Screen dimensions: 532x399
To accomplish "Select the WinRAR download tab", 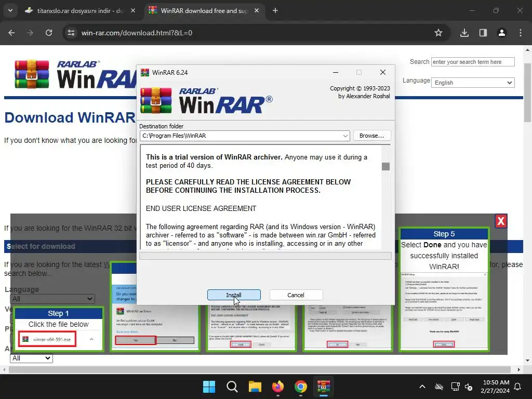I will tap(204, 11).
